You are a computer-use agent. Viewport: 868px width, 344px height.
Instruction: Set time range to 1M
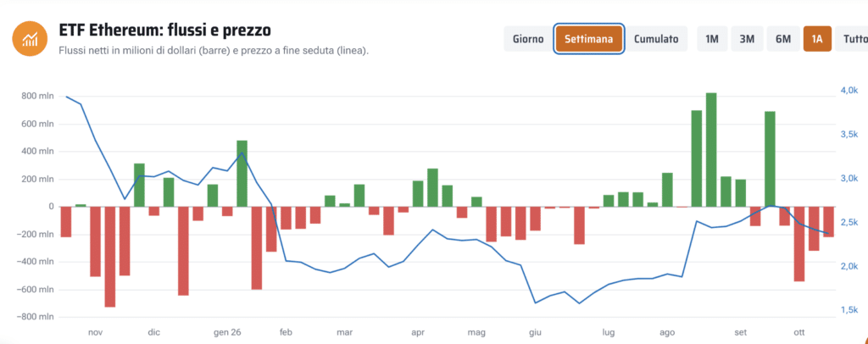[x=712, y=39]
